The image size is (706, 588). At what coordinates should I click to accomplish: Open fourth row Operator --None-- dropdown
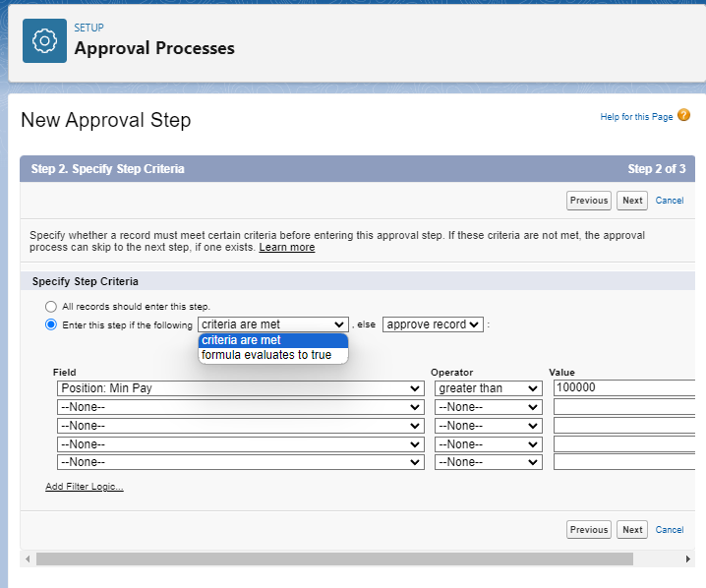488,444
